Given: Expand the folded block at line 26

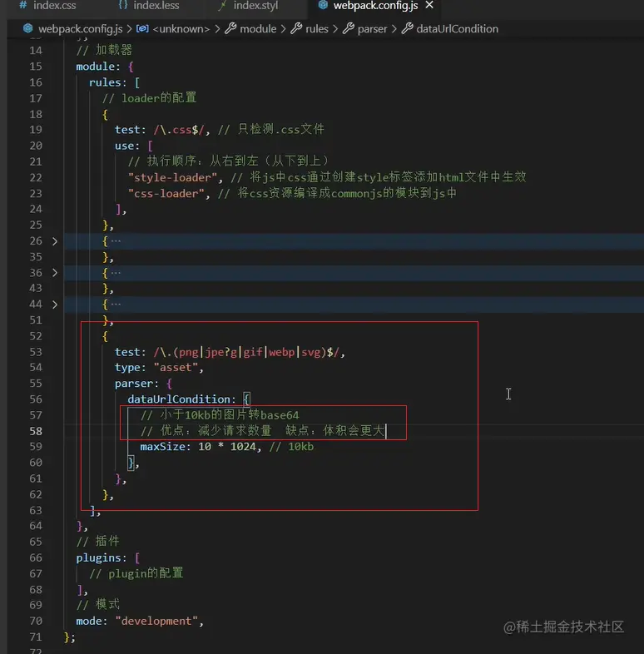Looking at the screenshot, I should [55, 241].
